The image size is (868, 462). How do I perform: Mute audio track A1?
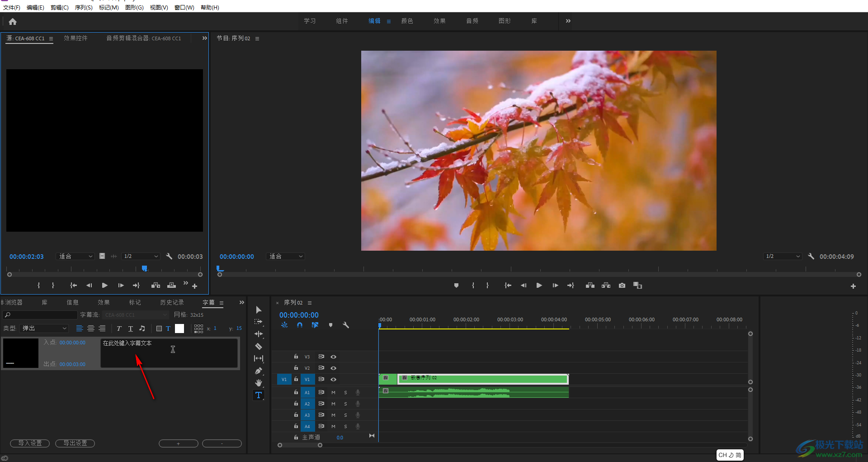click(x=333, y=392)
